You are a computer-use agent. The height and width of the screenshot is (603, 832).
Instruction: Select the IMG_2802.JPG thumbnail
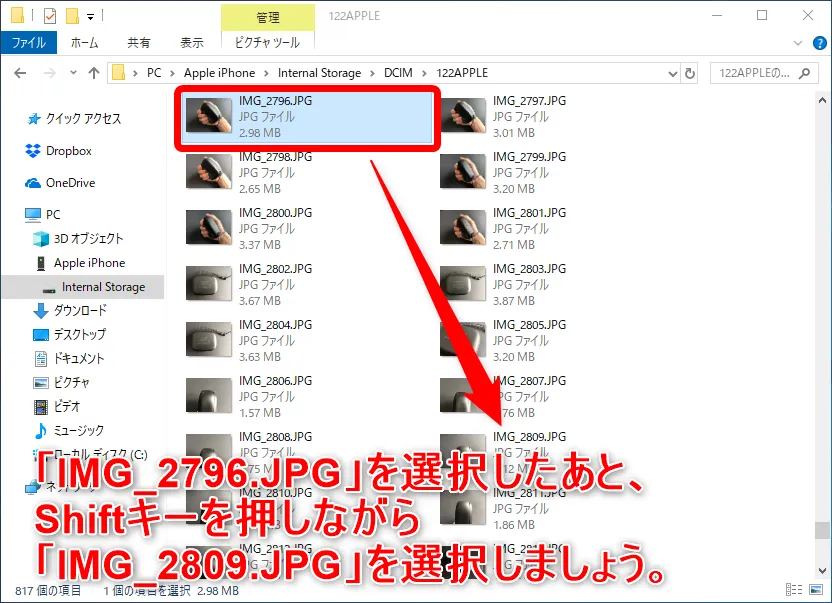(x=209, y=283)
